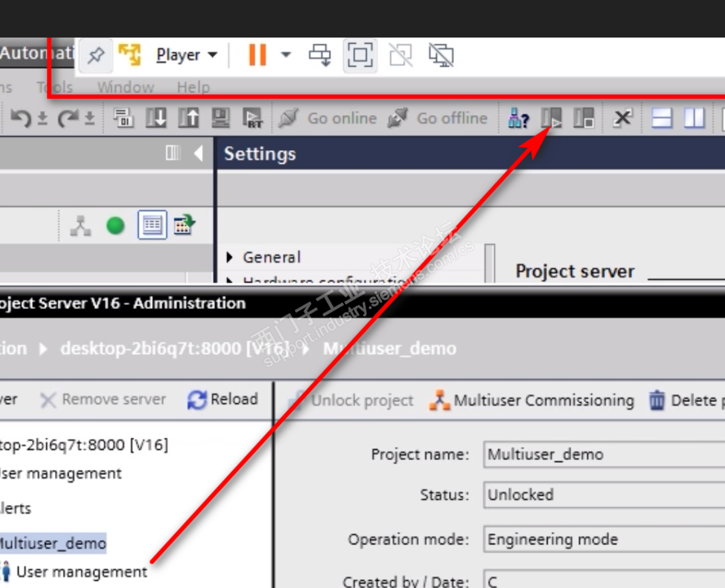This screenshot has height=588, width=725.
Task: Toggle the table view icon
Action: click(152, 225)
